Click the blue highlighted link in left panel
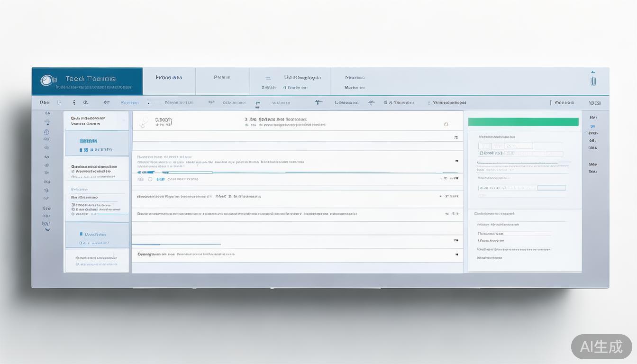 click(89, 141)
